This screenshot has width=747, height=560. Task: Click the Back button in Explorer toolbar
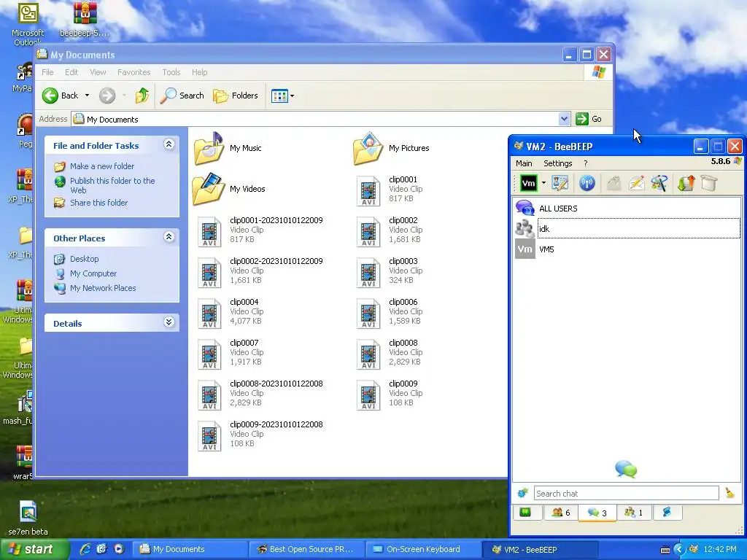click(x=60, y=96)
